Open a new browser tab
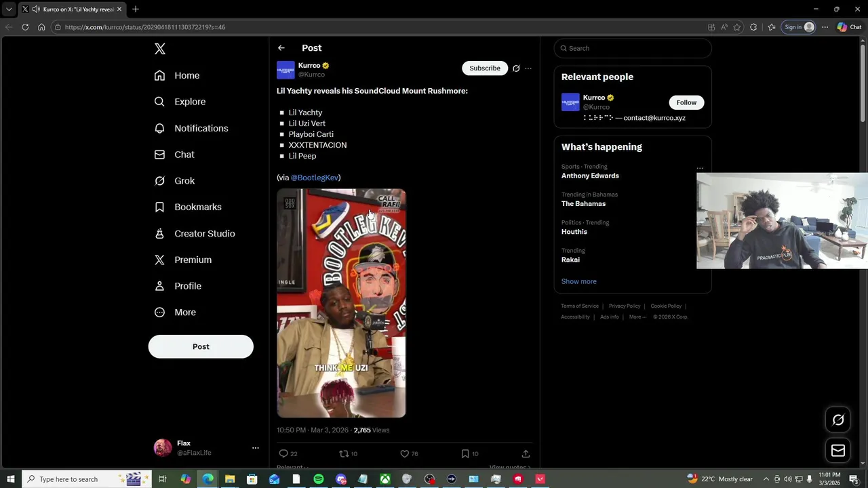The width and height of the screenshot is (868, 488). pos(136,9)
